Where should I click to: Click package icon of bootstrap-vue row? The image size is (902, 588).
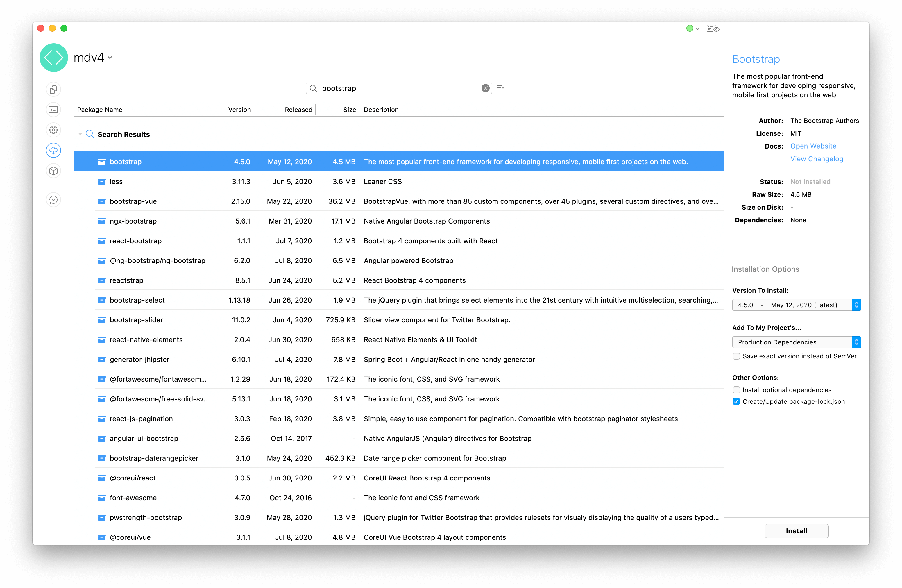[x=102, y=201]
